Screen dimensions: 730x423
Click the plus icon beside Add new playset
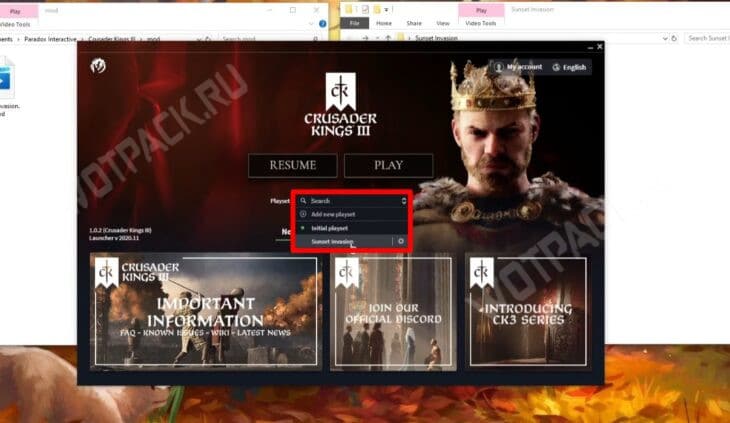coord(303,214)
